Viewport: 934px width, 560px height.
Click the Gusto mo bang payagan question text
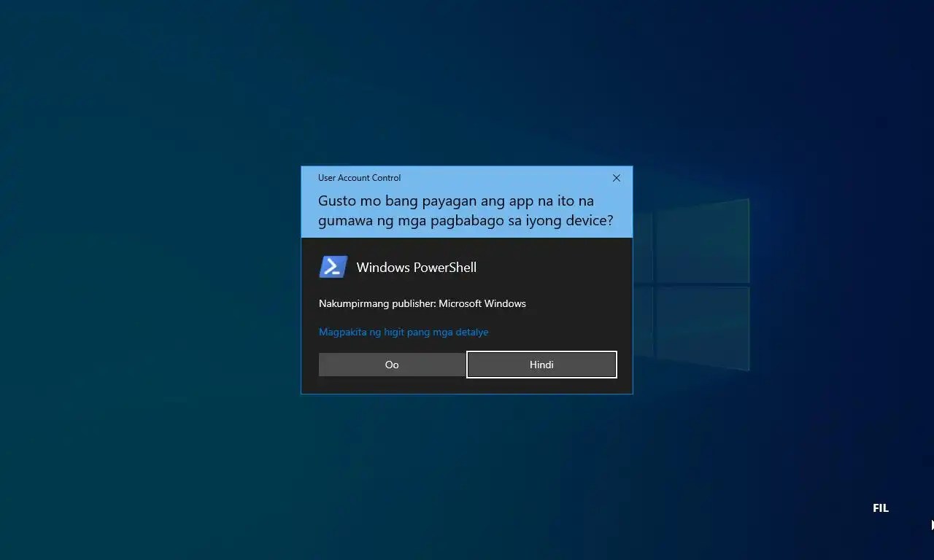pyautogui.click(x=466, y=210)
